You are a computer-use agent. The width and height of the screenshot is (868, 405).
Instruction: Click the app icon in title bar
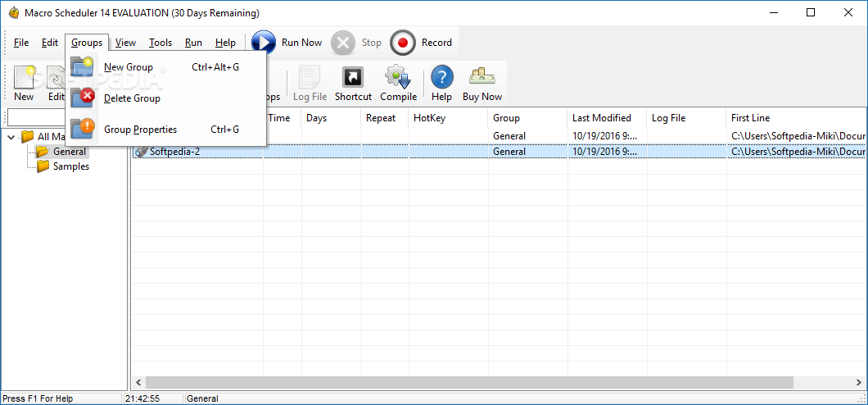click(14, 13)
